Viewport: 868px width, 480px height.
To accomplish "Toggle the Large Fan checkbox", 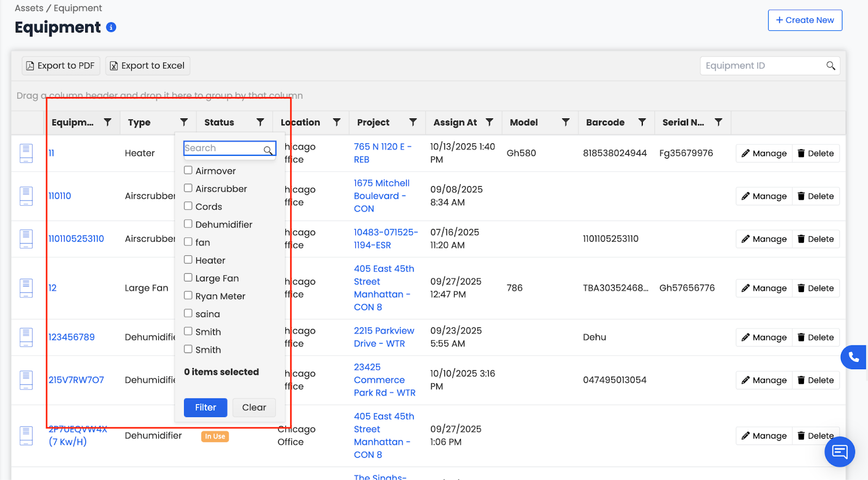I will (188, 277).
